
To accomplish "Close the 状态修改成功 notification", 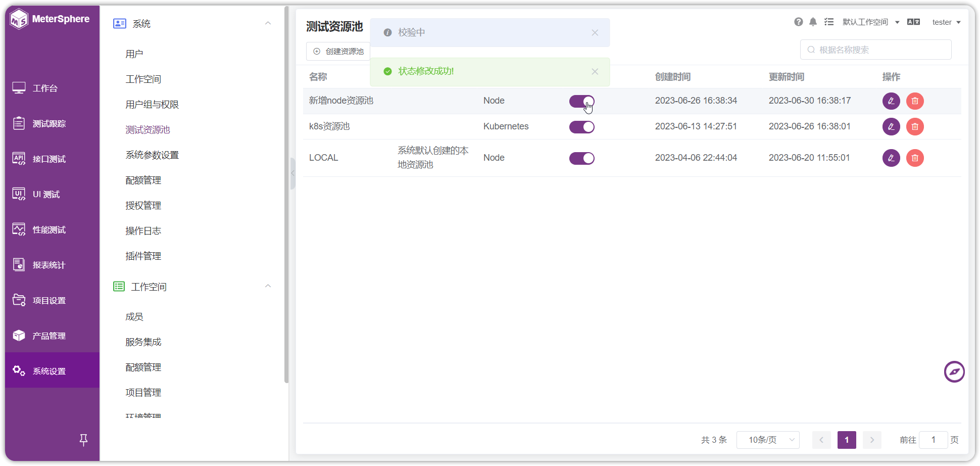I will tap(595, 71).
